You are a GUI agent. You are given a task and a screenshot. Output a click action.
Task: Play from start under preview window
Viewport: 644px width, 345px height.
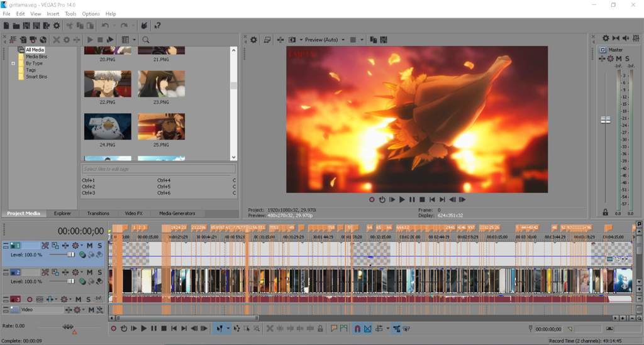point(392,200)
